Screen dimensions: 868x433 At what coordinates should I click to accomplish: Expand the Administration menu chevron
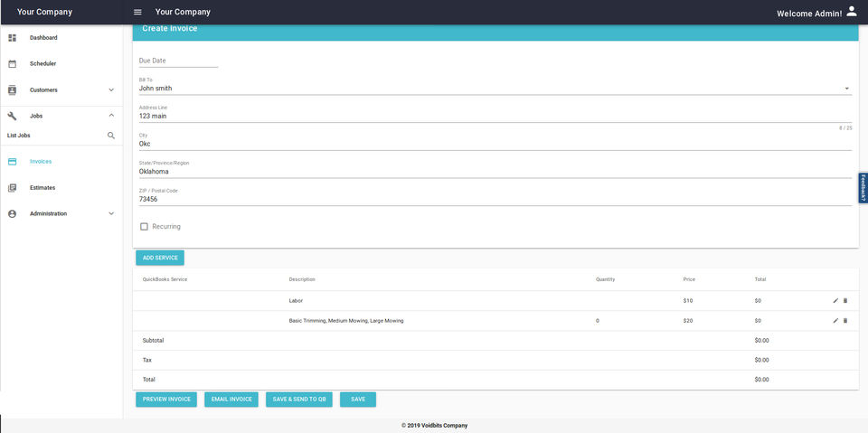point(111,213)
